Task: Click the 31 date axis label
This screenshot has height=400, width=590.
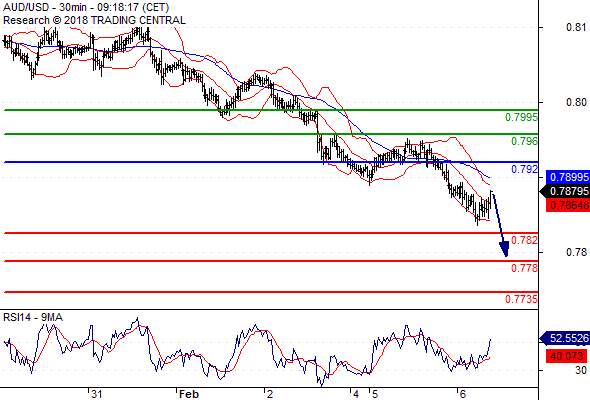Action: [97, 394]
